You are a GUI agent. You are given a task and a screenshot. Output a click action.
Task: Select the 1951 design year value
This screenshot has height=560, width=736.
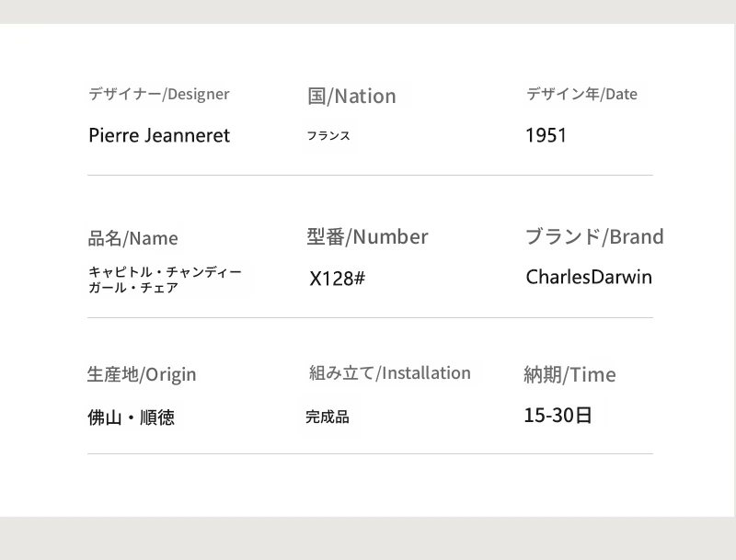tap(546, 136)
